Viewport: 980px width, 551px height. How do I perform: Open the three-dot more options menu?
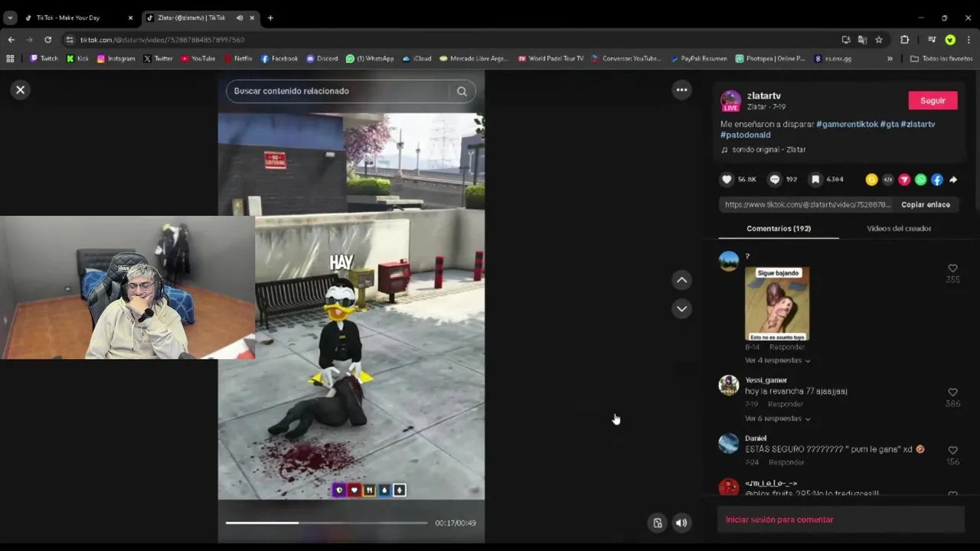coord(681,90)
